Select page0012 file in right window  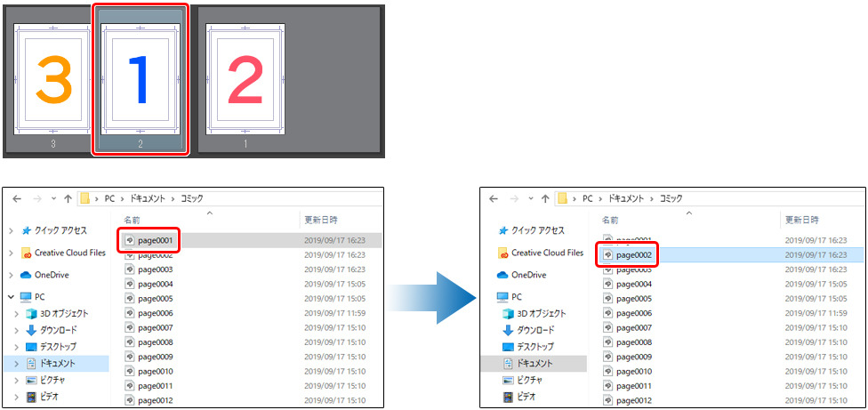click(x=633, y=400)
